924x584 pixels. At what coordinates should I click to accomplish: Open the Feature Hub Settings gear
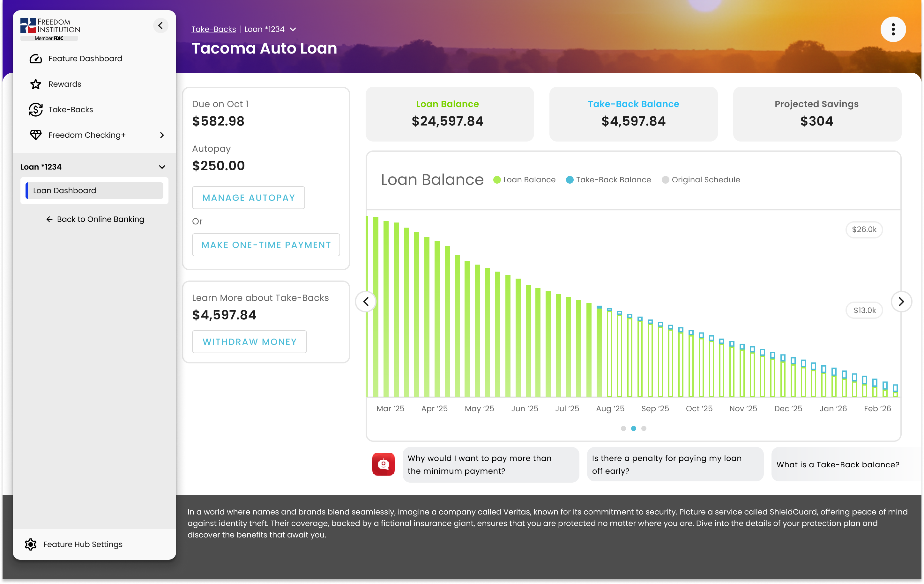pos(31,544)
